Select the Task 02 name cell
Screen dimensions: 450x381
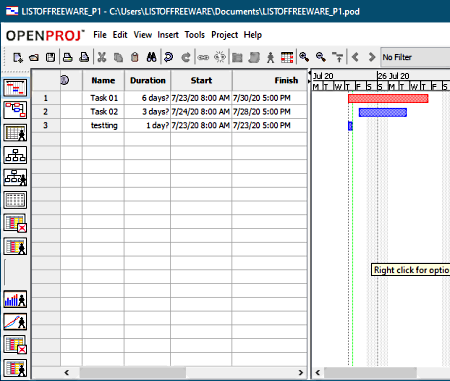click(104, 112)
